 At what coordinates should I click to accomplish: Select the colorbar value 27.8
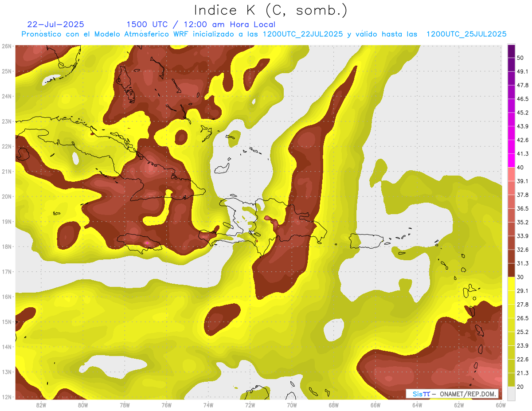click(522, 305)
